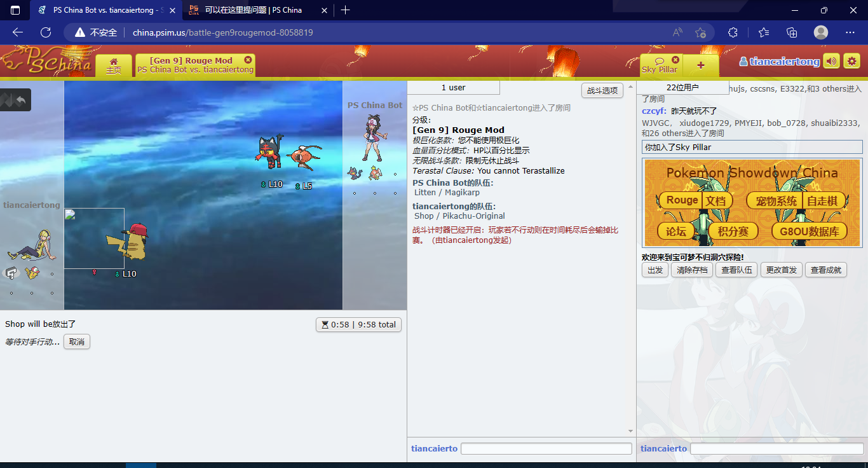Image resolution: width=868 pixels, height=468 pixels.
Task: Refresh the current page
Action: (x=46, y=32)
